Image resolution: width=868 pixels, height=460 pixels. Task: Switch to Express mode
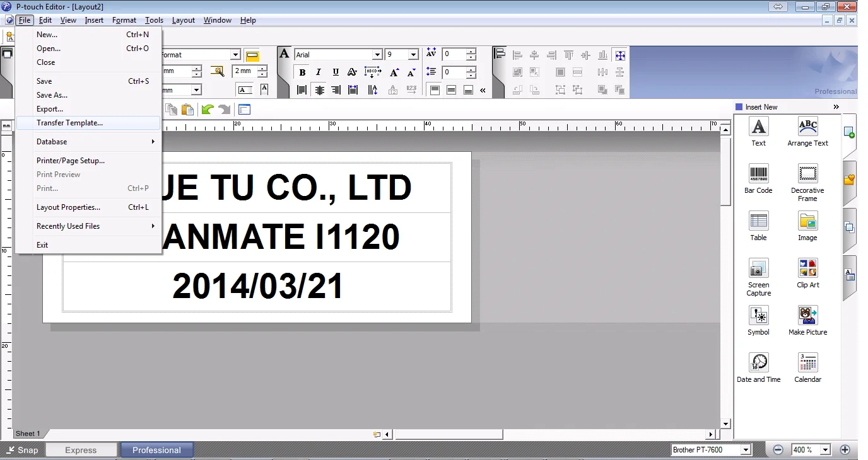click(81, 450)
